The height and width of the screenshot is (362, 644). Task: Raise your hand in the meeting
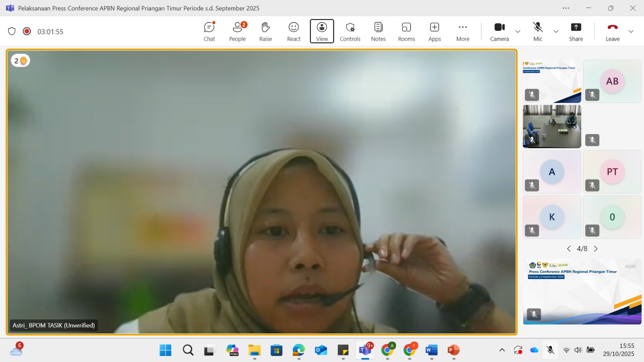tap(265, 31)
